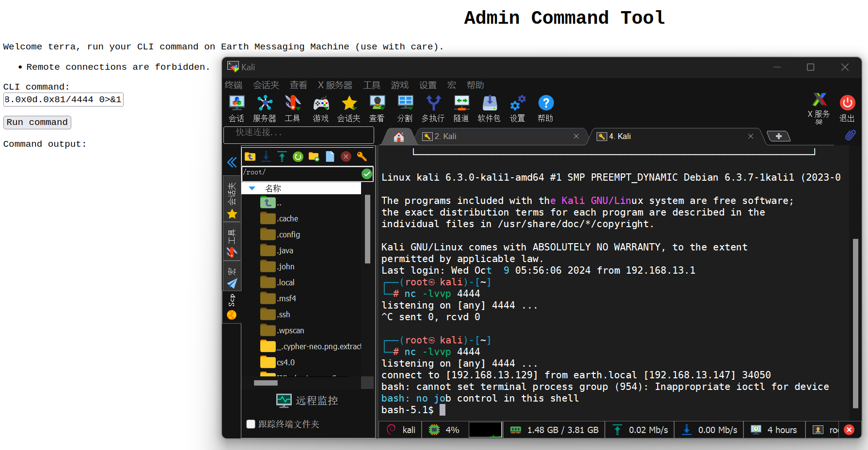Click the paperclip icon beside the tabs
Image resolution: width=868 pixels, height=450 pixels.
tap(851, 135)
